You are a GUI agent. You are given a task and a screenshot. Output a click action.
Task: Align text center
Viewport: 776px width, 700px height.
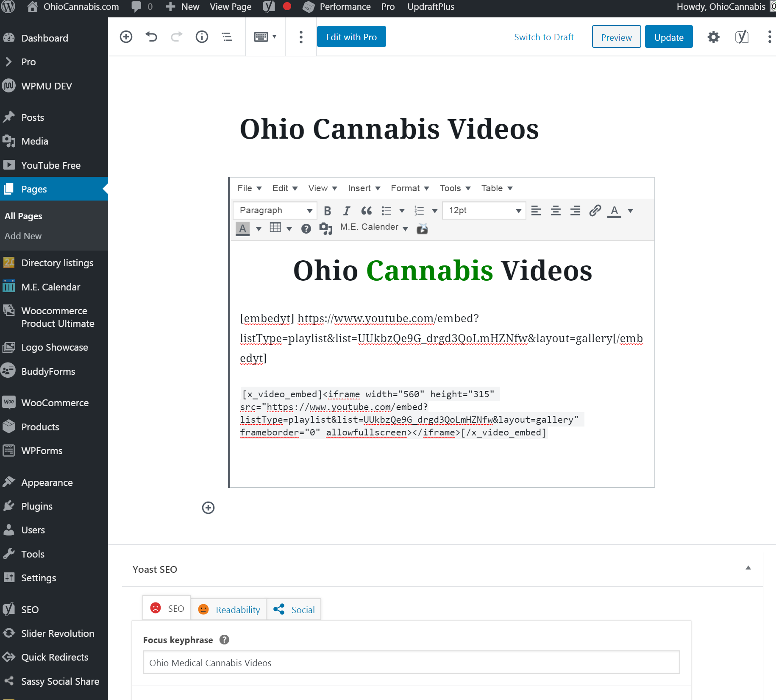pos(556,211)
